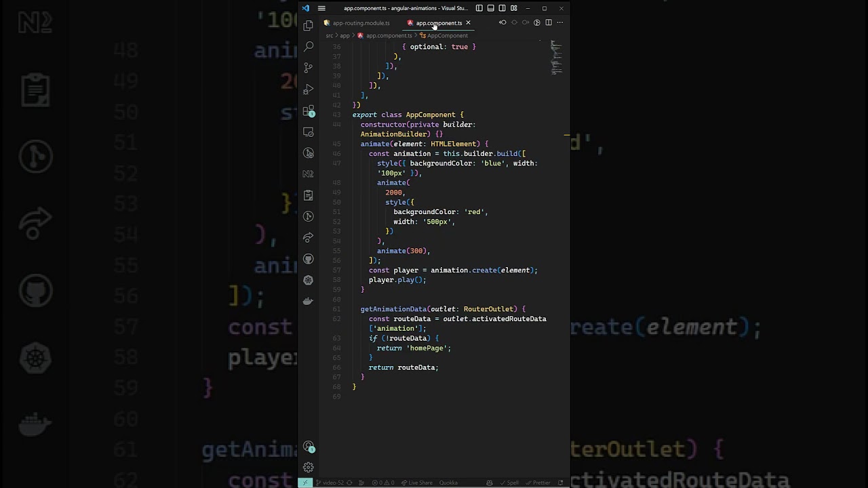The height and width of the screenshot is (488, 868).
Task: Open the Explorer view in the activity bar
Action: pyautogui.click(x=309, y=26)
